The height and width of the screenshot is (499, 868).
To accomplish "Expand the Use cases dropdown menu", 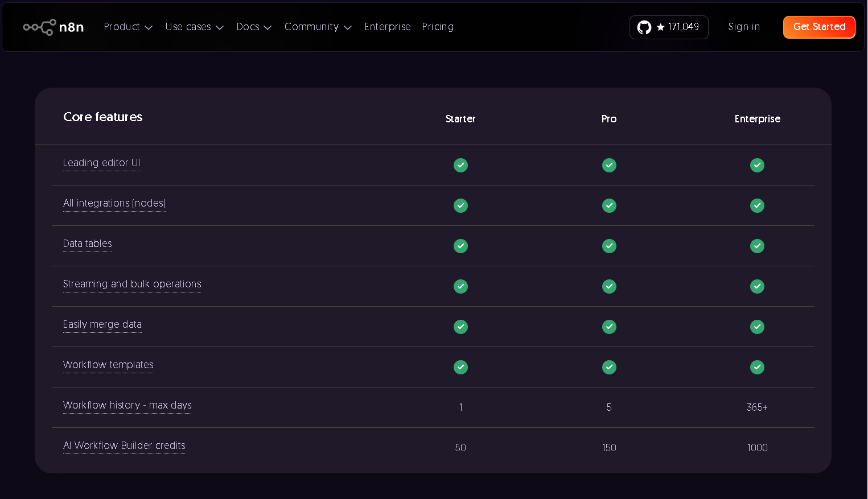I will [194, 27].
